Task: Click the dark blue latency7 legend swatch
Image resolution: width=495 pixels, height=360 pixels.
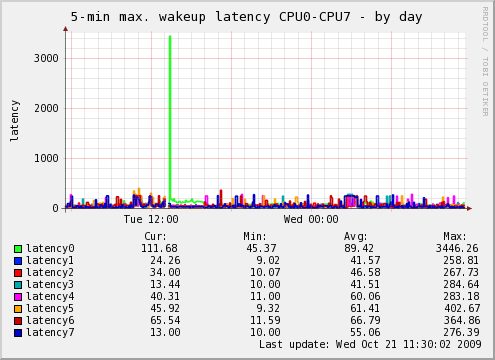Action: (18, 333)
